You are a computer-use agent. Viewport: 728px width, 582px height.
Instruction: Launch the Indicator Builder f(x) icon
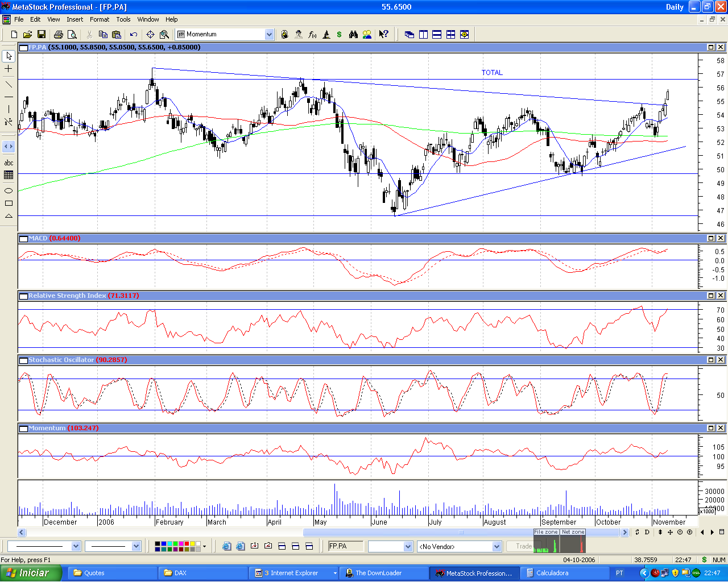(312, 34)
